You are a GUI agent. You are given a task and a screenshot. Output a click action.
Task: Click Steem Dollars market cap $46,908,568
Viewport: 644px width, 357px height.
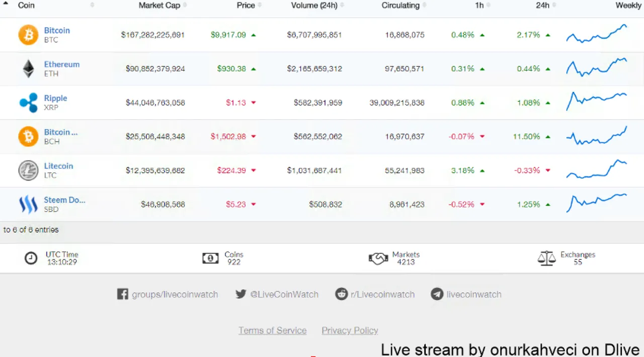tap(163, 204)
